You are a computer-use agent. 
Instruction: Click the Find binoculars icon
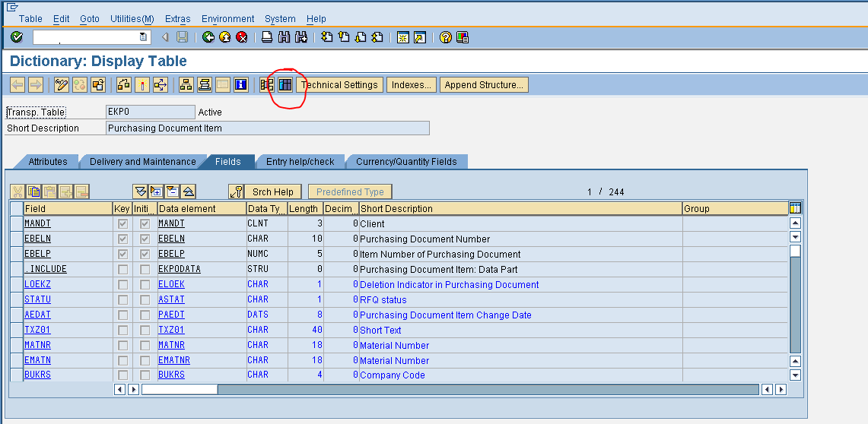284,37
